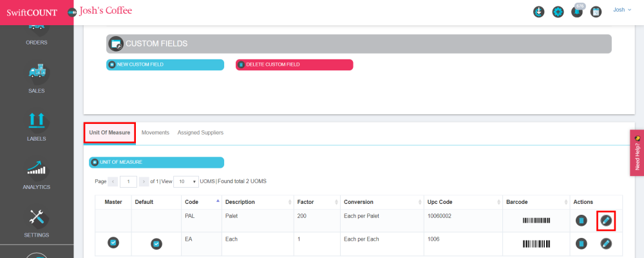Click the edit pencil for EA row
644x258 pixels.
pyautogui.click(x=605, y=243)
